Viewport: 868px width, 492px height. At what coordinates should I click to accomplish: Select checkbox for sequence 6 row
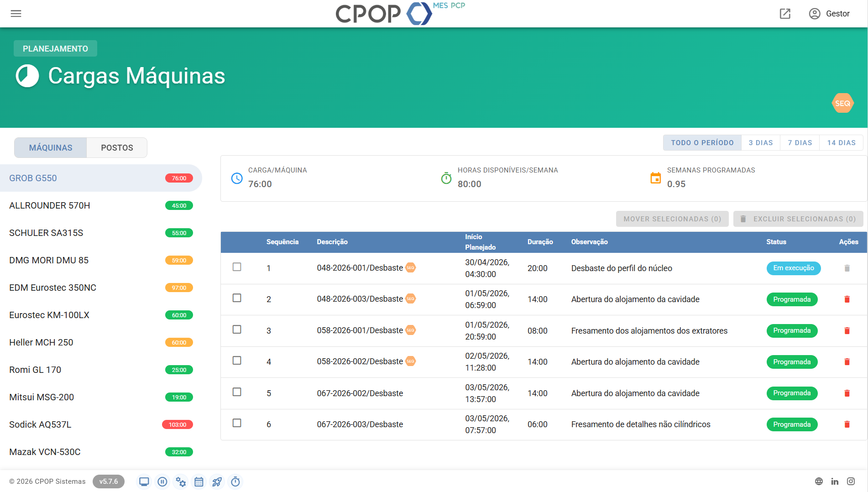[237, 423]
